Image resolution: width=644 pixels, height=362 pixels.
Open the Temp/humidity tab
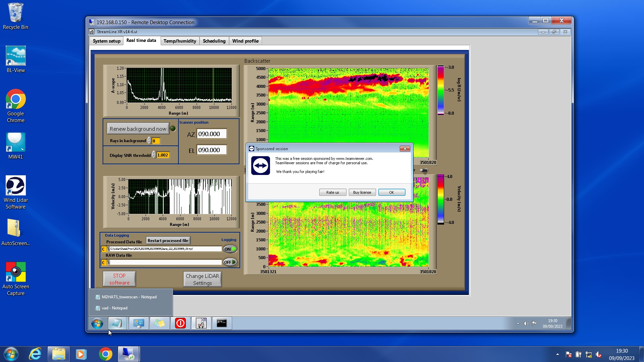point(180,41)
